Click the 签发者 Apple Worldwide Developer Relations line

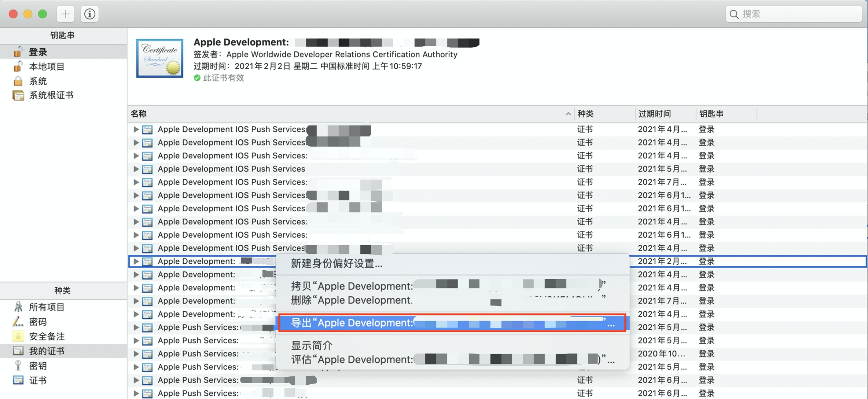point(325,54)
